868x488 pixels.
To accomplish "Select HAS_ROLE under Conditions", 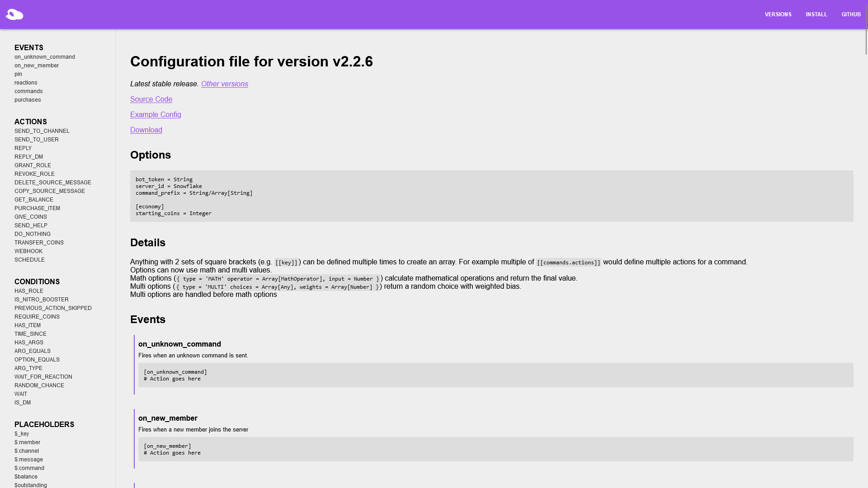I will [29, 291].
